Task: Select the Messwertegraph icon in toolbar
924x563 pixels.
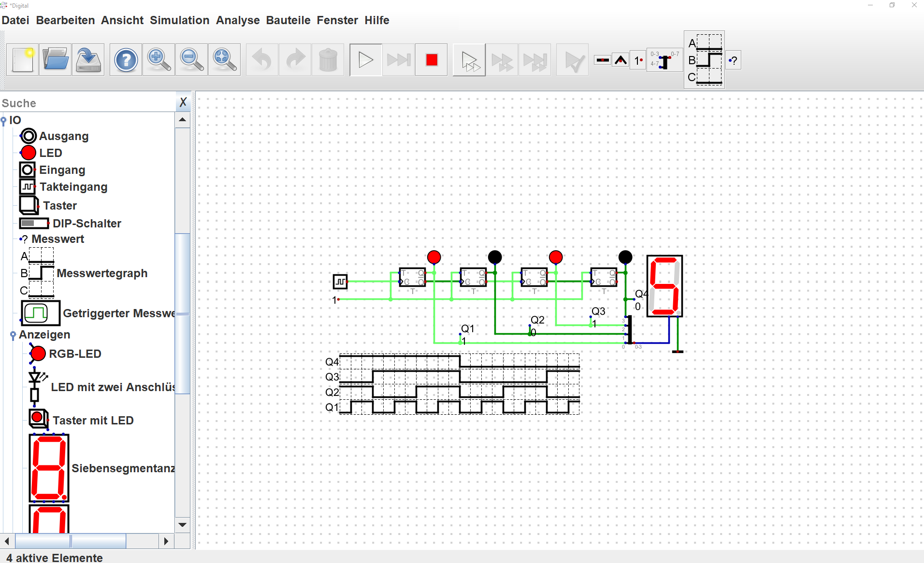Action: point(704,60)
